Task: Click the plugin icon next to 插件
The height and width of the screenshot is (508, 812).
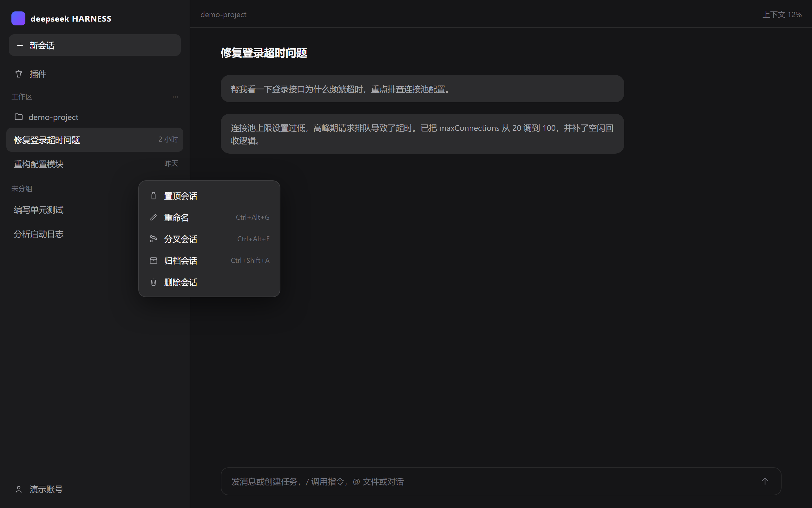Action: point(19,74)
